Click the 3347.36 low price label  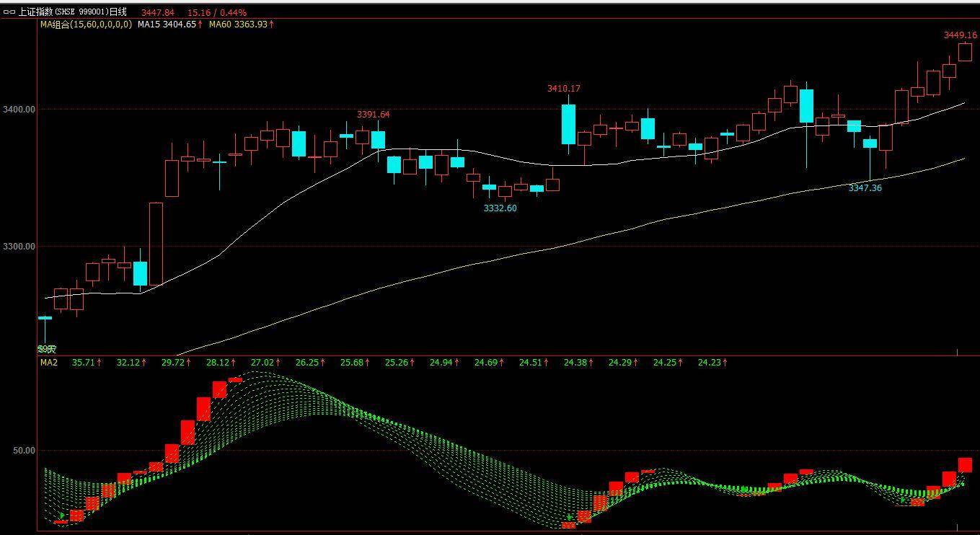click(865, 187)
